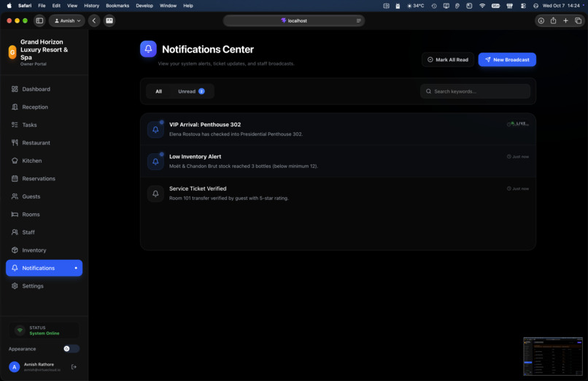Click the localhost address bar

pyautogui.click(x=293, y=20)
